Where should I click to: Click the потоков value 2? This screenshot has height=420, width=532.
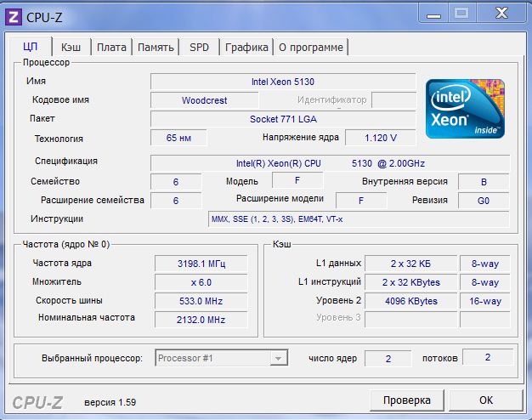point(488,357)
